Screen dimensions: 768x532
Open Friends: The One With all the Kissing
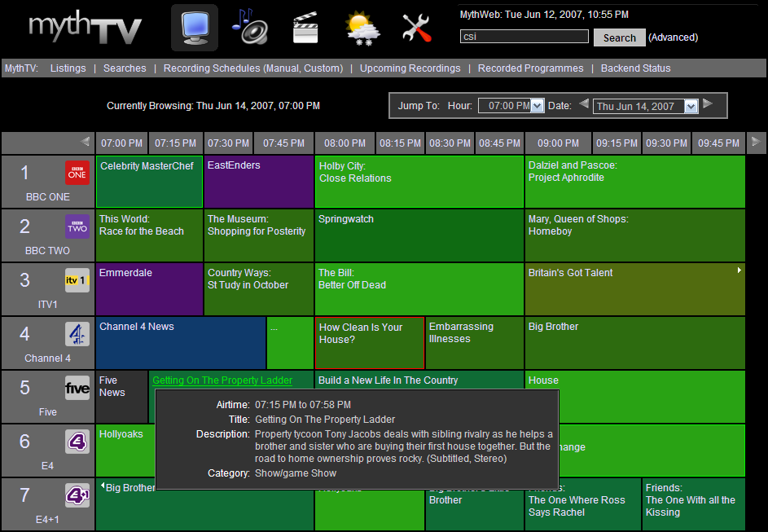click(x=694, y=504)
